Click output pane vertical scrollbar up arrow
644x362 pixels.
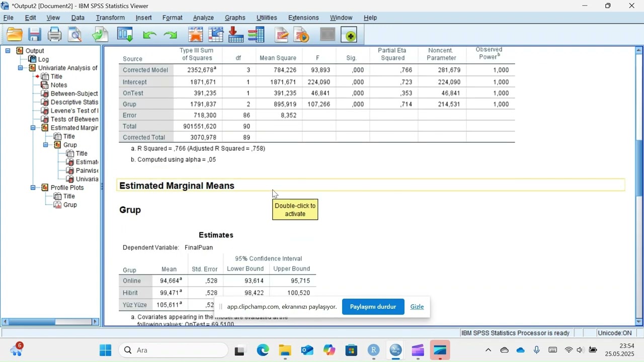639,50
